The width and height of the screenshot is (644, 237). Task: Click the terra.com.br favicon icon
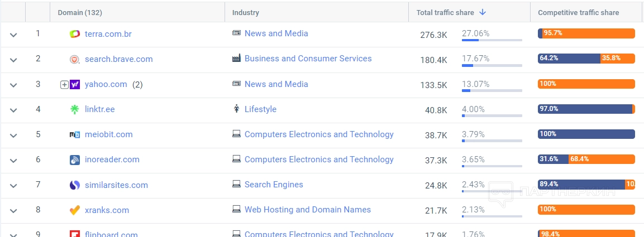pos(75,34)
